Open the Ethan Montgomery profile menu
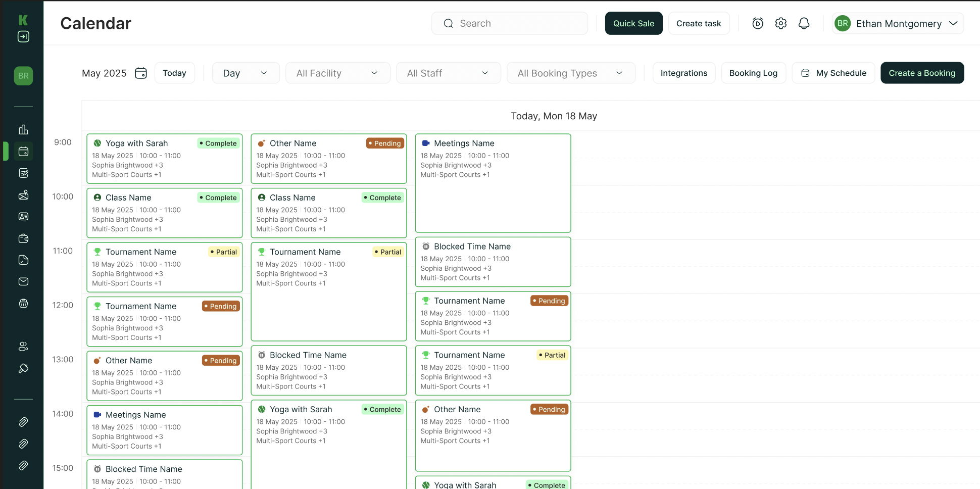 [898, 23]
